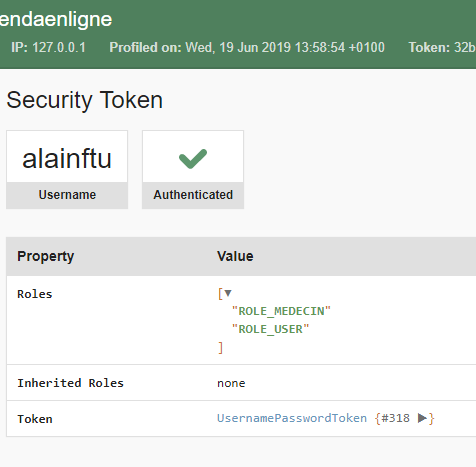Click the Roles property label
Screen dimensions: 476x467
[x=35, y=294]
